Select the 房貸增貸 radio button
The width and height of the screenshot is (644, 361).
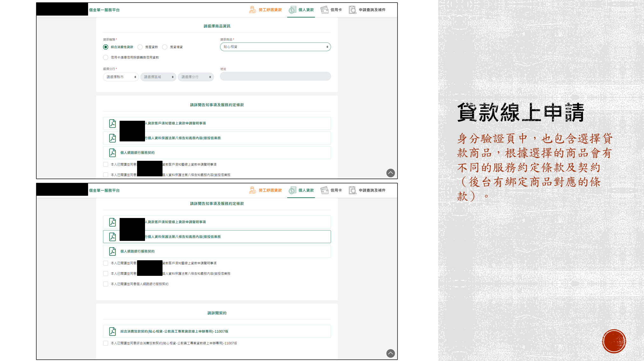(x=165, y=47)
